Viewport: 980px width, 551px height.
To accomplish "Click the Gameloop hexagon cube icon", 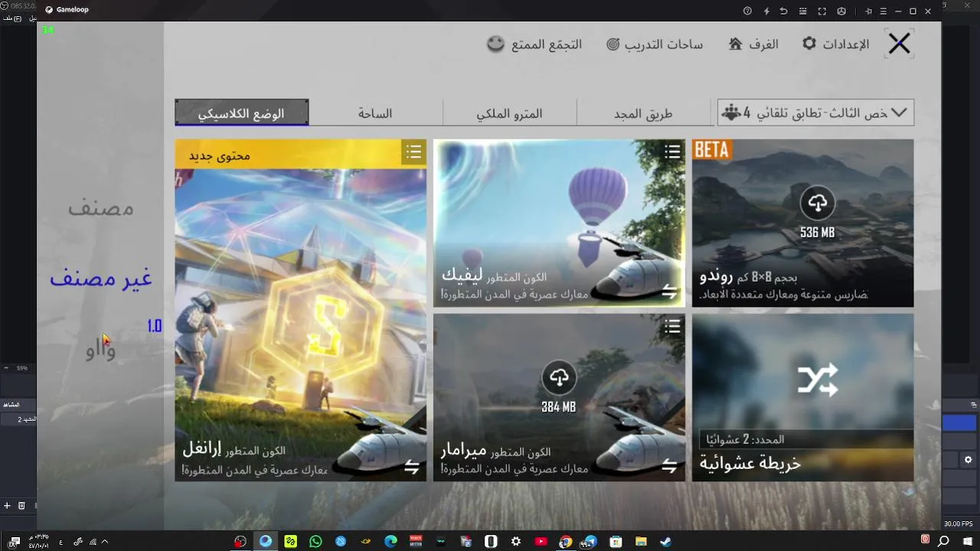I will tap(841, 11).
